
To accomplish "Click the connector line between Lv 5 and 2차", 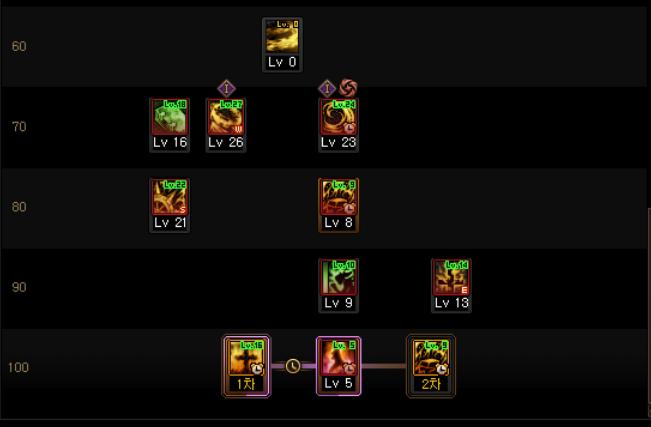I will coord(384,366).
